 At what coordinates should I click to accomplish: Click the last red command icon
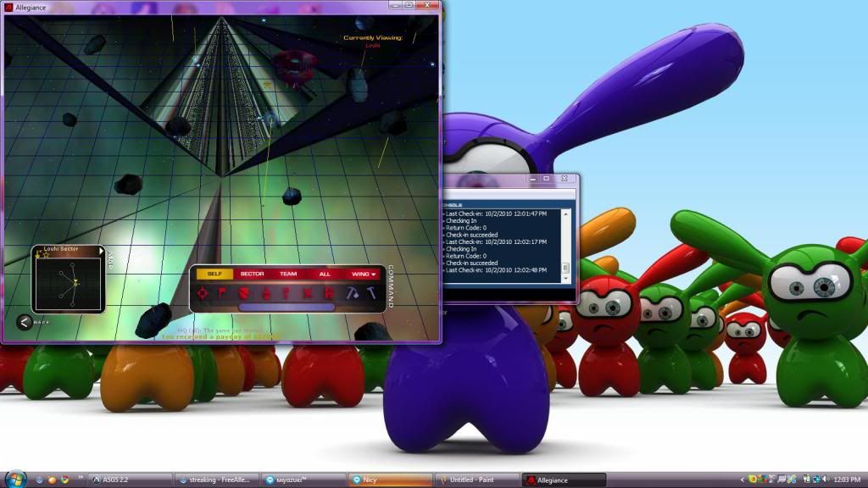coord(330,293)
